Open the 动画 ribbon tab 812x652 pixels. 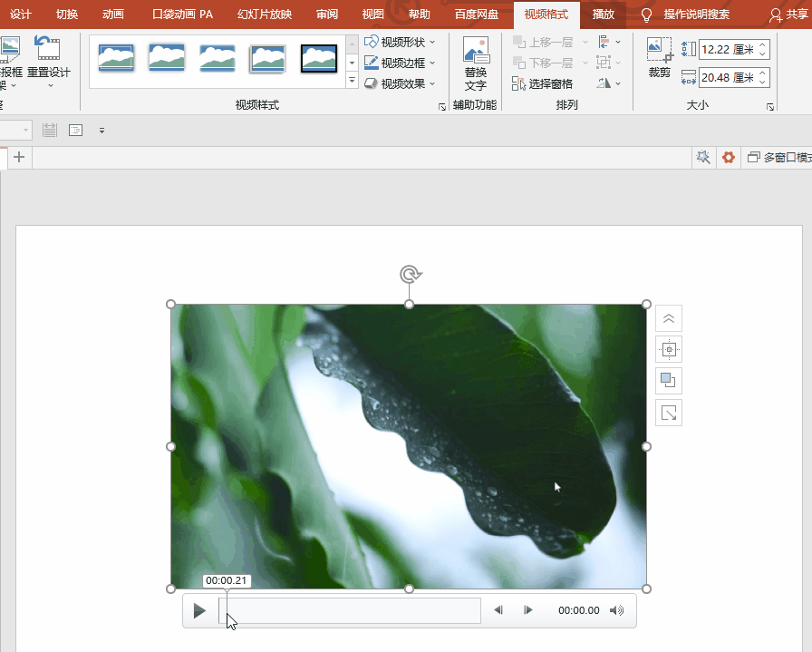tap(113, 14)
